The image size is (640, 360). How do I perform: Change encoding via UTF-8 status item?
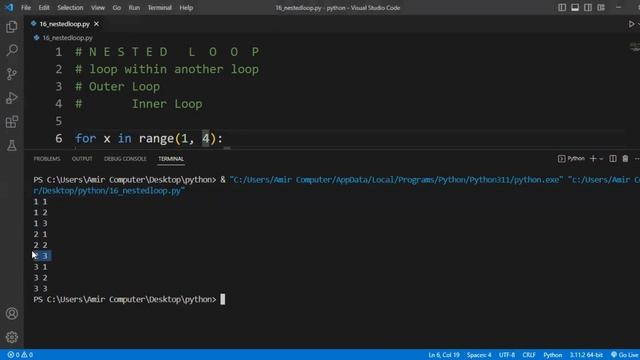click(507, 355)
